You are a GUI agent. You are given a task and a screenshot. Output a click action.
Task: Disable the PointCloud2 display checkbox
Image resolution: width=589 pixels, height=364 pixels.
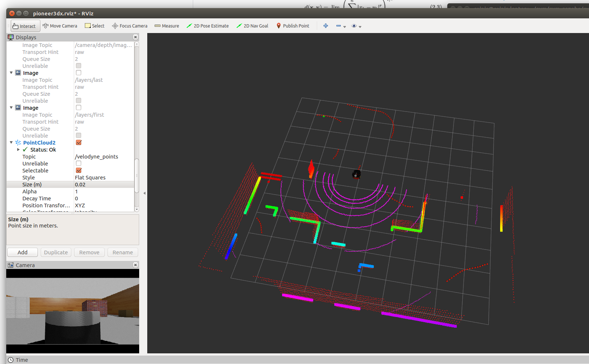pyautogui.click(x=79, y=143)
